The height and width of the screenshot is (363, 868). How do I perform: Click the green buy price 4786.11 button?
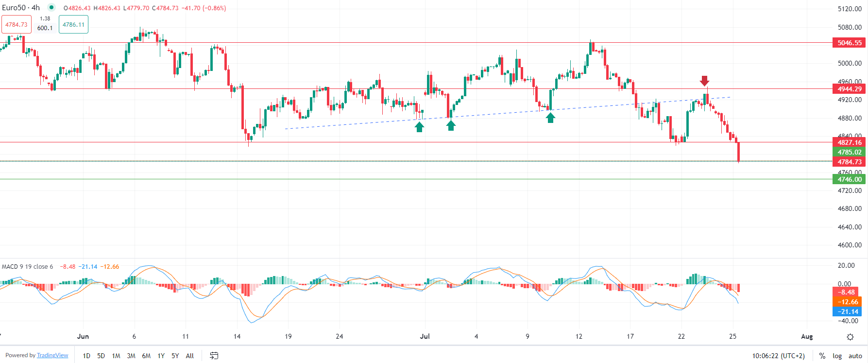pos(73,25)
